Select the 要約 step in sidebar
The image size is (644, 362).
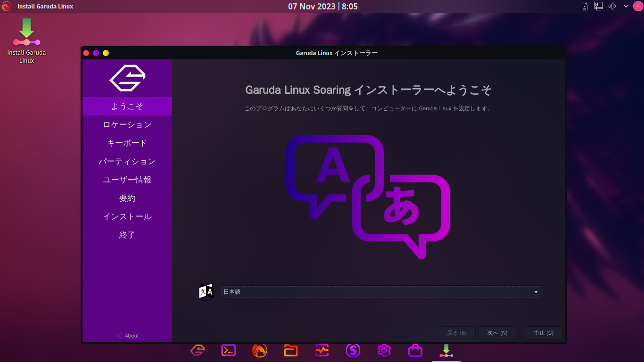coord(127,198)
